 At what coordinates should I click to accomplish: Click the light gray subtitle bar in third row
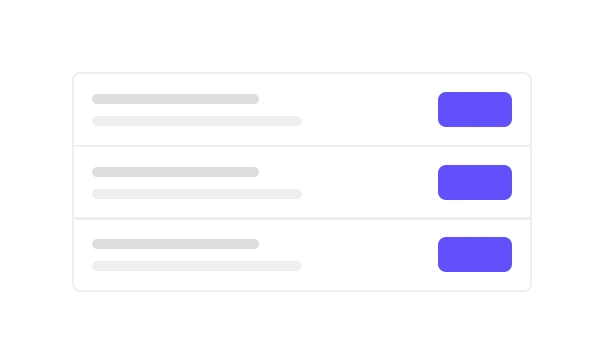click(x=197, y=266)
